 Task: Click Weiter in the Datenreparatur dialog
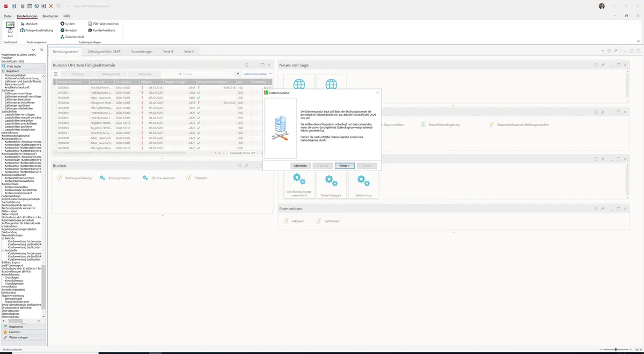click(345, 166)
